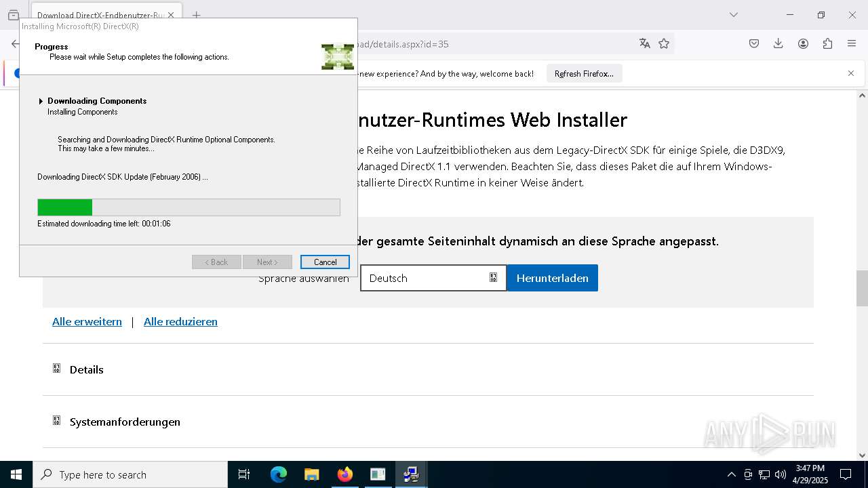The image size is (868, 488).
Task: Click the 'Alle erweitern' link
Action: tap(87, 322)
